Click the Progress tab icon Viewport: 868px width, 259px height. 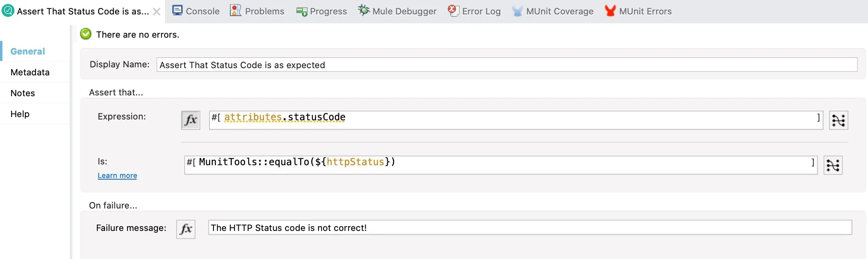302,12
